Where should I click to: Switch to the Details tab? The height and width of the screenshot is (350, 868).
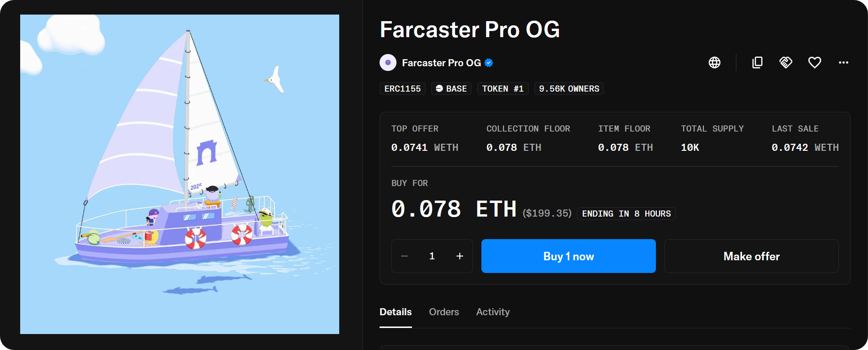(x=396, y=312)
